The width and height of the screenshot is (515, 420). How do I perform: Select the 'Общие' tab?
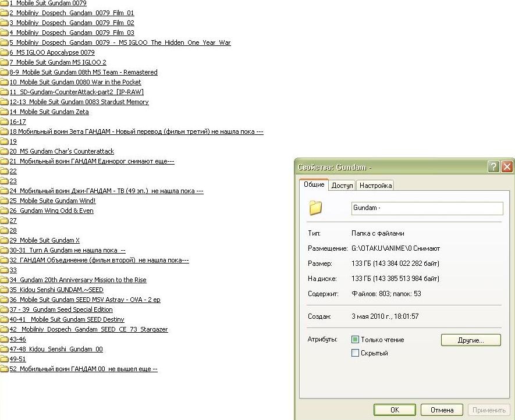pyautogui.click(x=314, y=184)
